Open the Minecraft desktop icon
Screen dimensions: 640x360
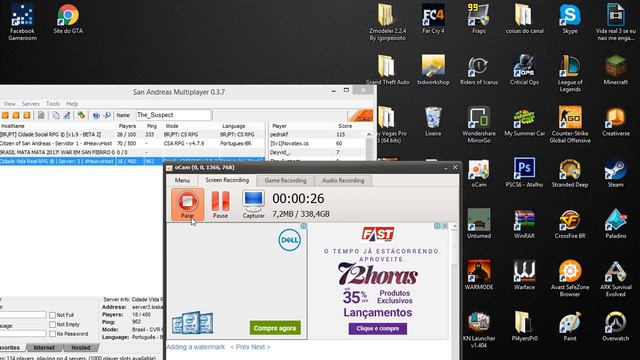point(616,70)
